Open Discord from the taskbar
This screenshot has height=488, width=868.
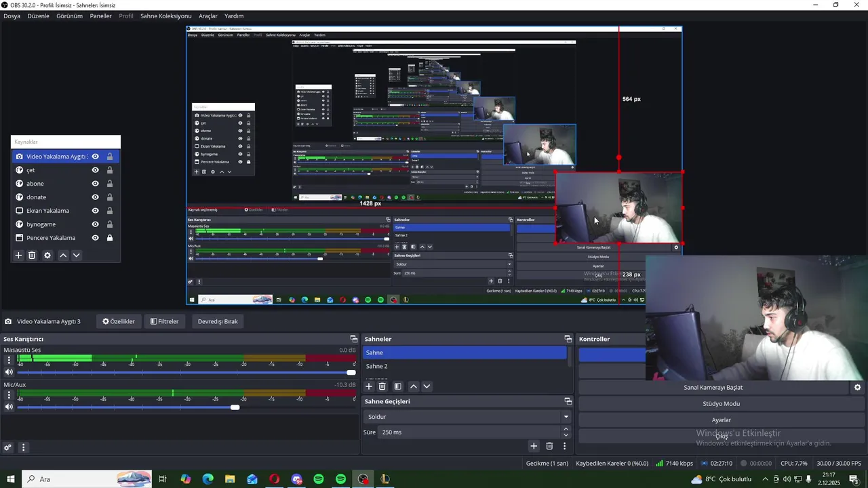tap(296, 479)
